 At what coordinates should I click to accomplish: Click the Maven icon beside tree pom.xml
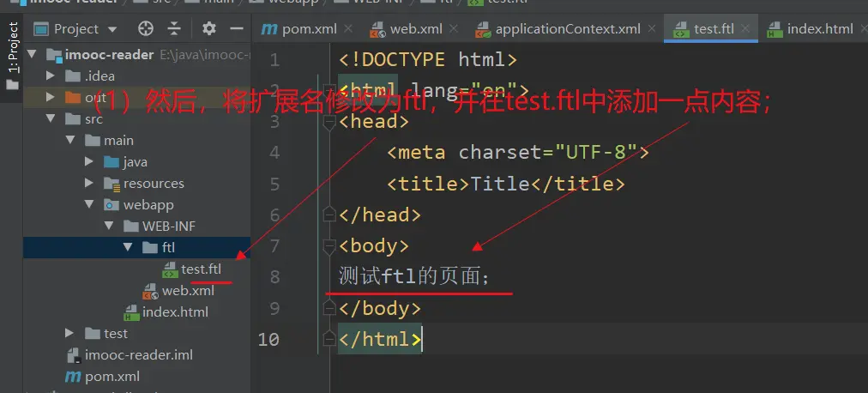click(73, 377)
